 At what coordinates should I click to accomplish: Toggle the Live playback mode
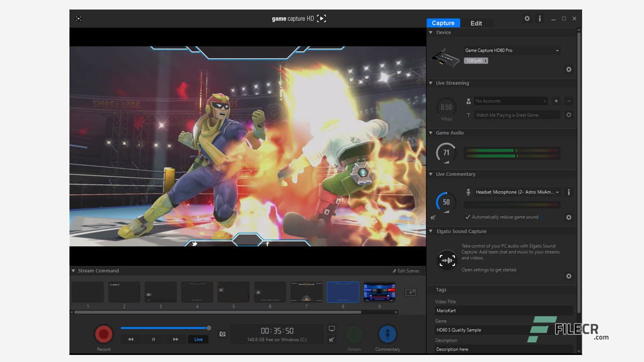pyautogui.click(x=198, y=339)
